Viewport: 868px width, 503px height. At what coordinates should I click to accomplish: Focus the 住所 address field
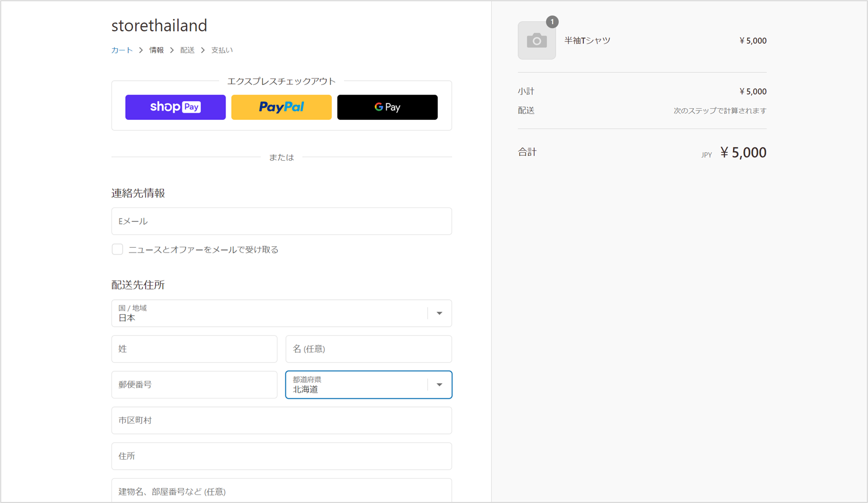282,456
